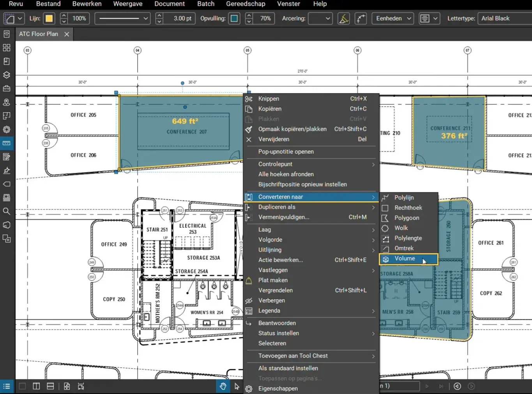
Task: Open the text alignment dropdown
Action: click(429, 18)
